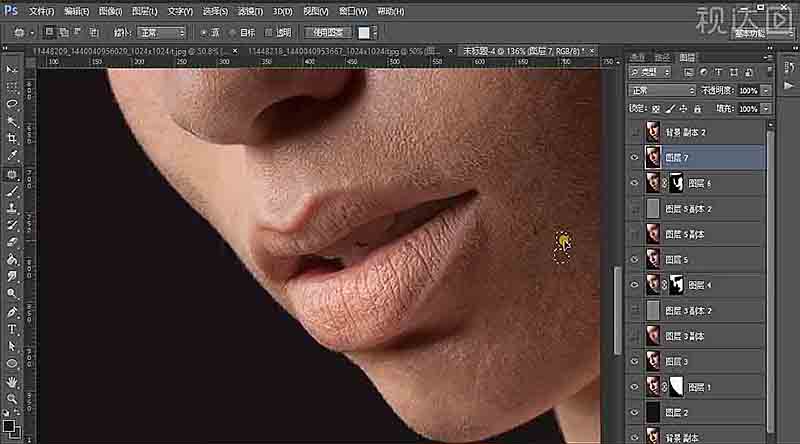Select the Lasso tool
The height and width of the screenshot is (444, 800).
pyautogui.click(x=12, y=104)
